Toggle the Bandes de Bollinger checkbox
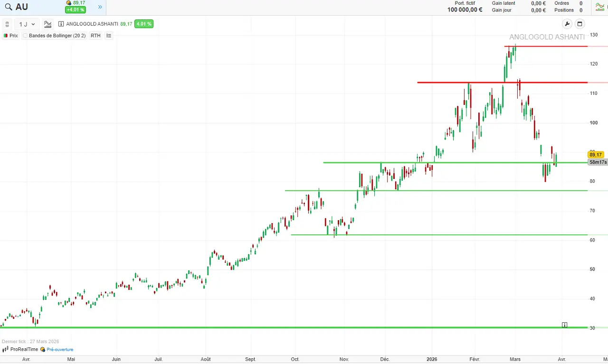The height and width of the screenshot is (364, 608). (24, 36)
